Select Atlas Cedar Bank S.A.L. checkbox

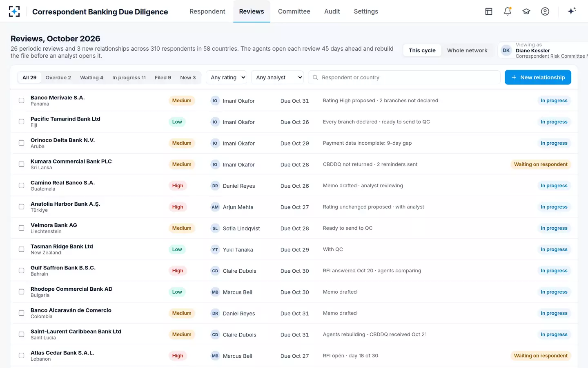point(21,356)
